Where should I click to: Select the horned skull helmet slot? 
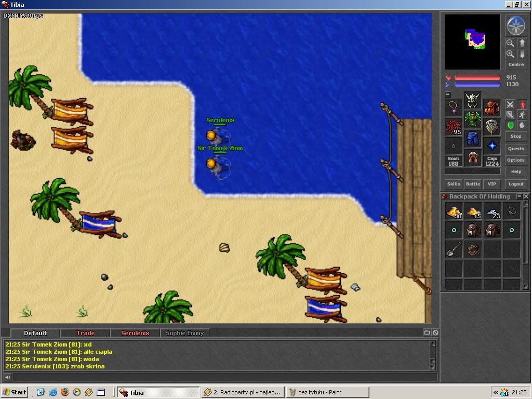coord(473,100)
